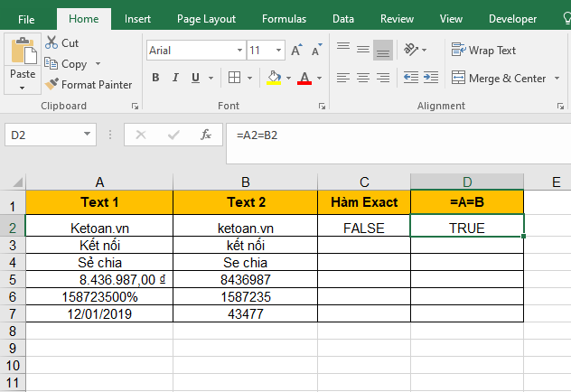Select cell containing Ketoan.vn in column A
This screenshot has height=392, width=571.
99,228
